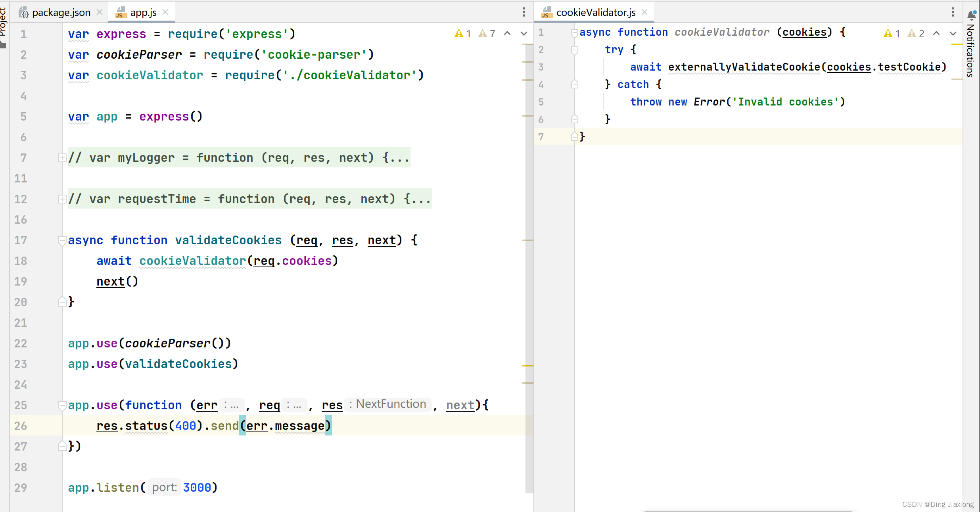Click the port parameter hint
980x512 pixels.
point(164,487)
